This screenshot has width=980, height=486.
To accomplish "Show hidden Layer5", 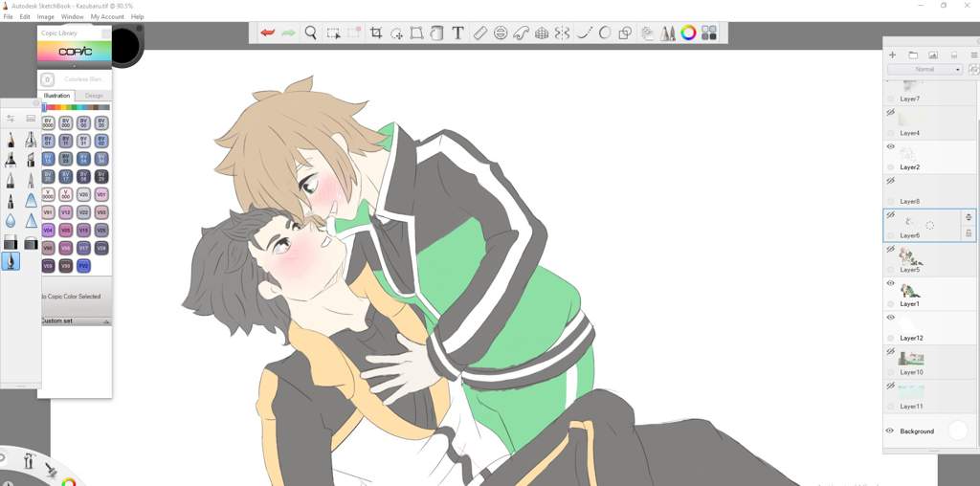I will click(891, 249).
